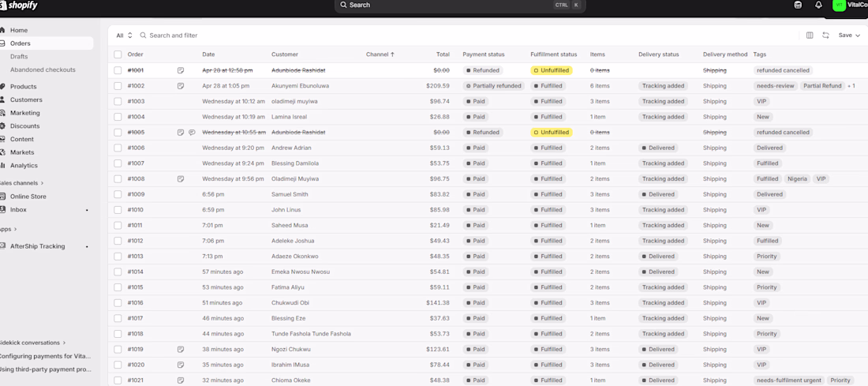
Task: Click the AfterShip Tracking app icon
Action: [x=3, y=246]
